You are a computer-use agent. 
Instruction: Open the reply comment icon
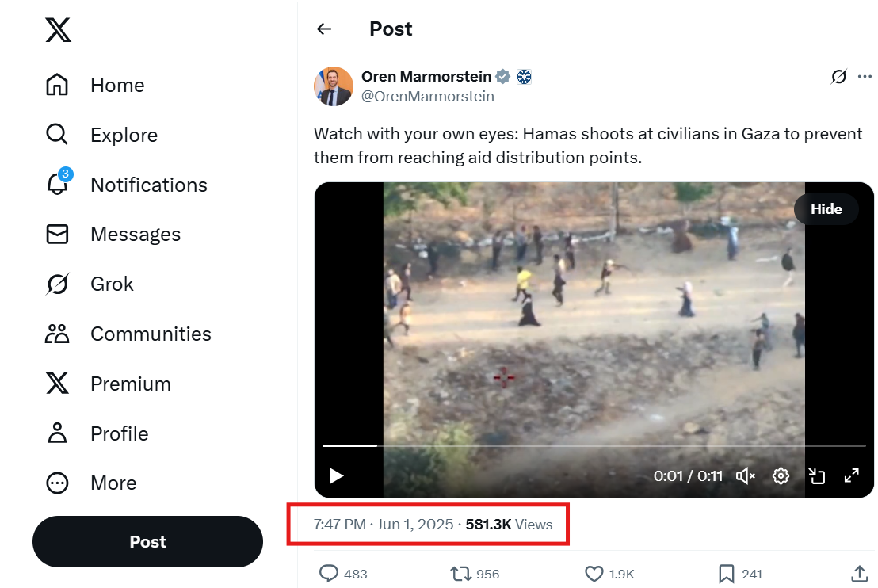click(329, 574)
